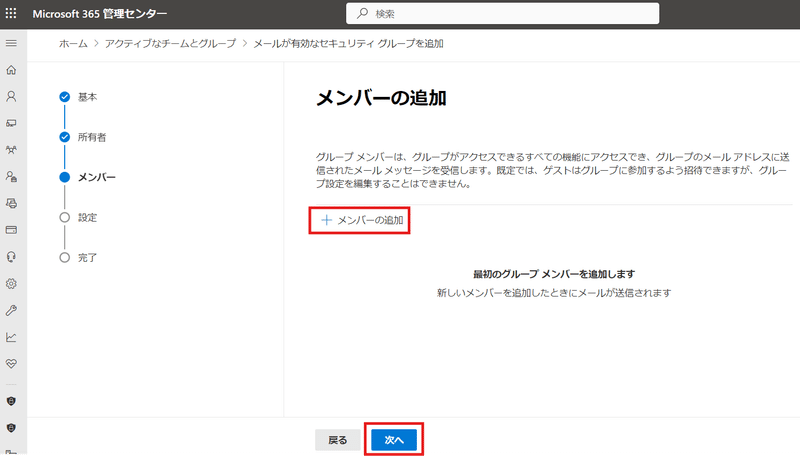Select the メンバー wizard step
Viewport: 800px width, 456px height.
[x=88, y=178]
